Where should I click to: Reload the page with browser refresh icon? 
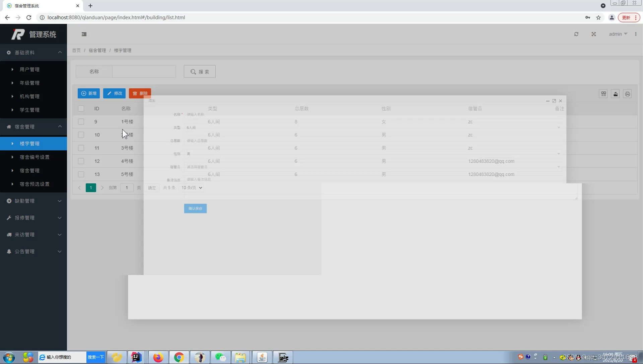point(29,17)
